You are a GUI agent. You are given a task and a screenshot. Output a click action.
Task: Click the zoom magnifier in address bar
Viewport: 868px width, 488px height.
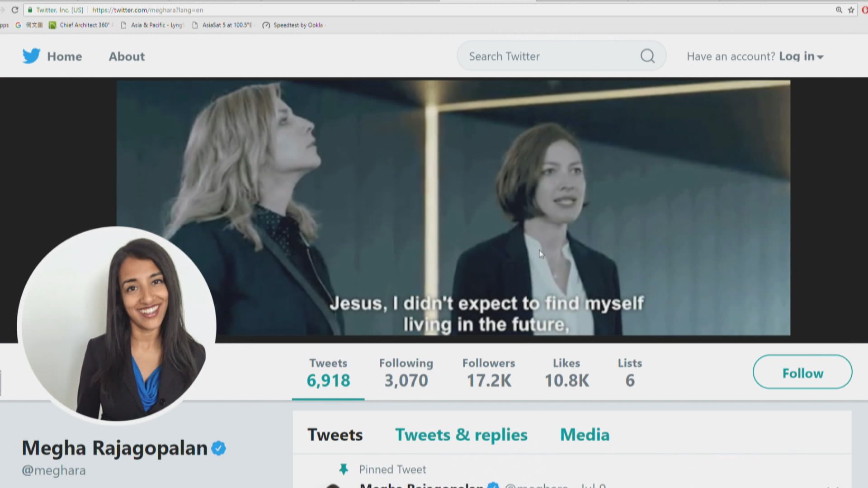pos(839,10)
